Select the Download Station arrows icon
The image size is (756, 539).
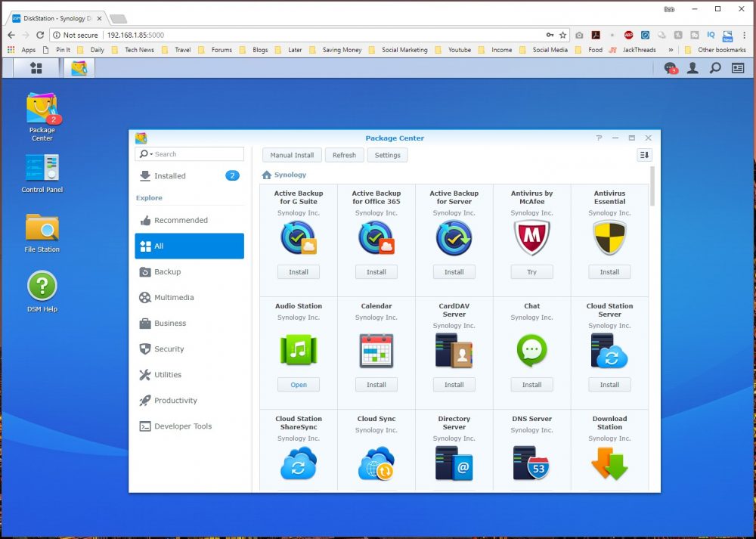click(609, 463)
